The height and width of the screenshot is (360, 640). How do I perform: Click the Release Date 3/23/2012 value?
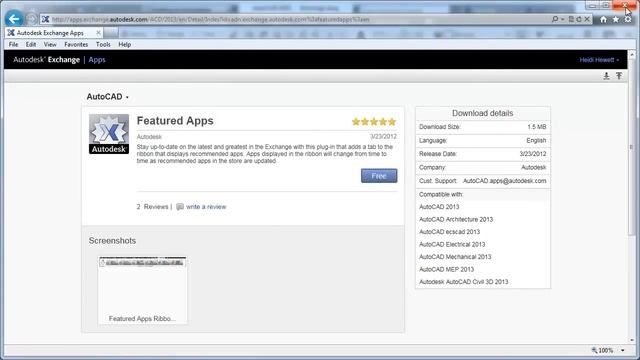[533, 154]
